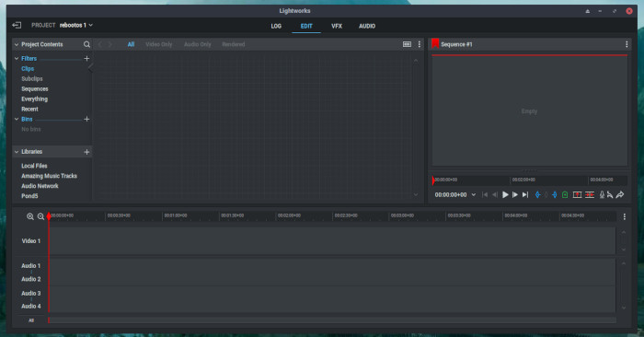Collapse the Libraries section
Screen dimensions: 644x337
[17, 152]
